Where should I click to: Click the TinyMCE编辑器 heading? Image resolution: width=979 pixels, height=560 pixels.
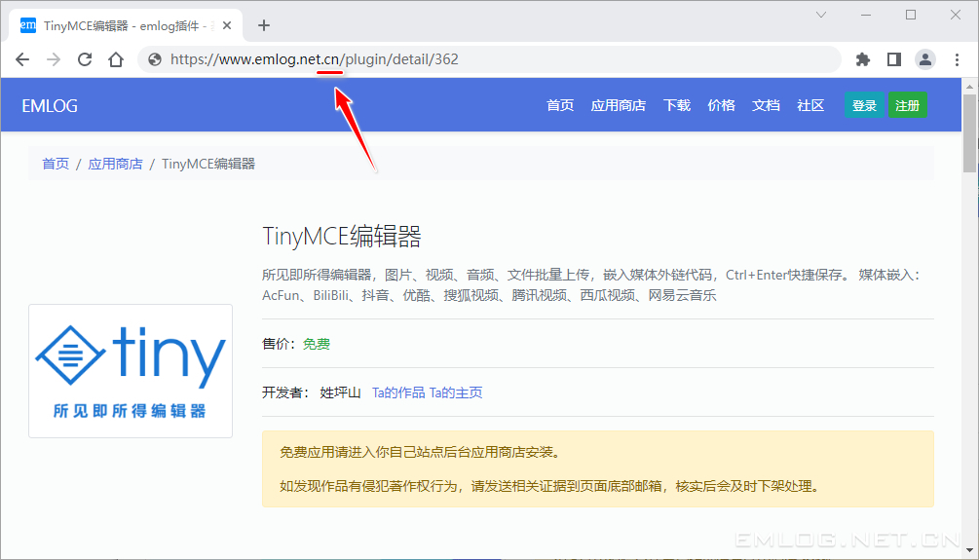coord(342,237)
